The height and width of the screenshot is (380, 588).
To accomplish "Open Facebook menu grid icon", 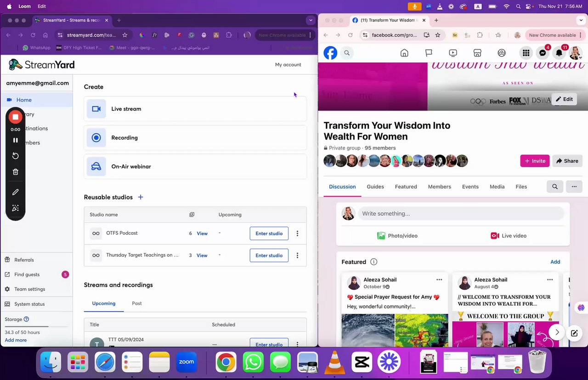I will click(526, 53).
